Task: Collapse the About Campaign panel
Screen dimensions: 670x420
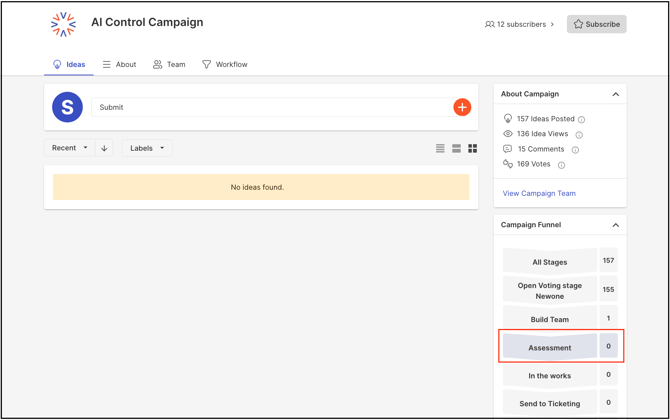Action: (x=615, y=94)
